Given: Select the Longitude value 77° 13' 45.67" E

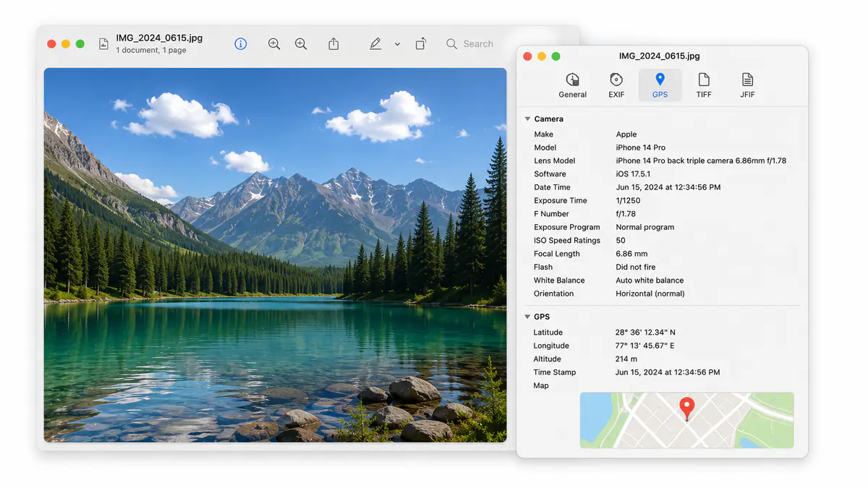Looking at the screenshot, I should 644,346.
